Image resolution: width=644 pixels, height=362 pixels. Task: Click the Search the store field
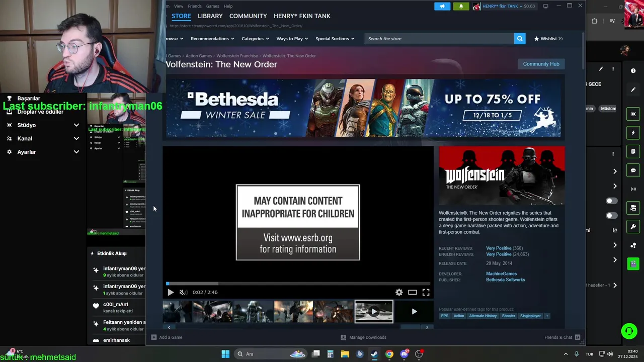pos(439,39)
